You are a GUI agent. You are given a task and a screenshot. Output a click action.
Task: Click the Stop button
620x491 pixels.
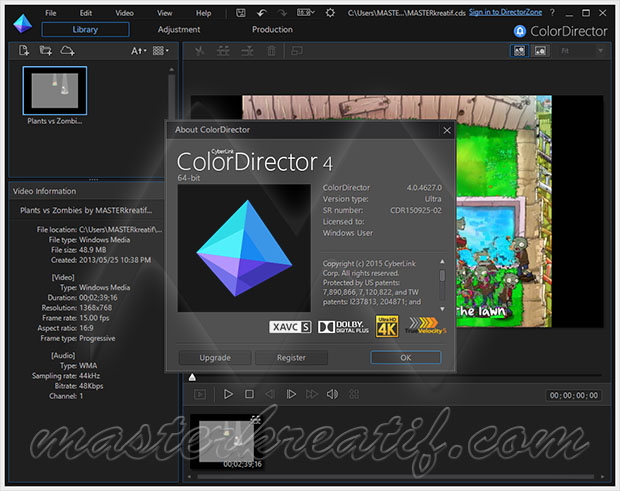tap(250, 394)
